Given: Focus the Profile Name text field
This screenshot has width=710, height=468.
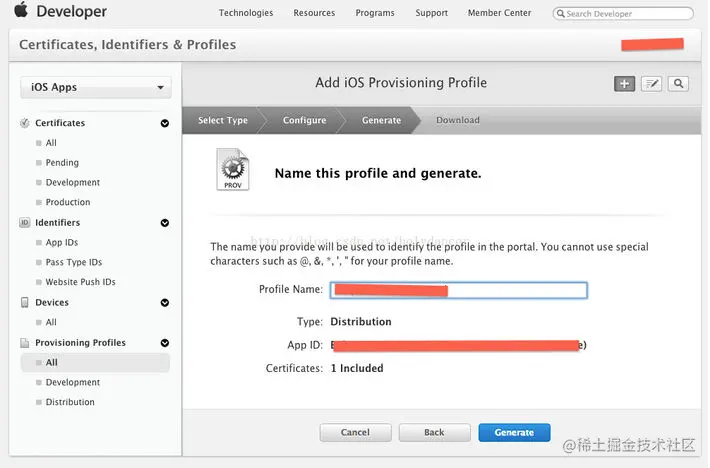Looking at the screenshot, I should (x=459, y=290).
